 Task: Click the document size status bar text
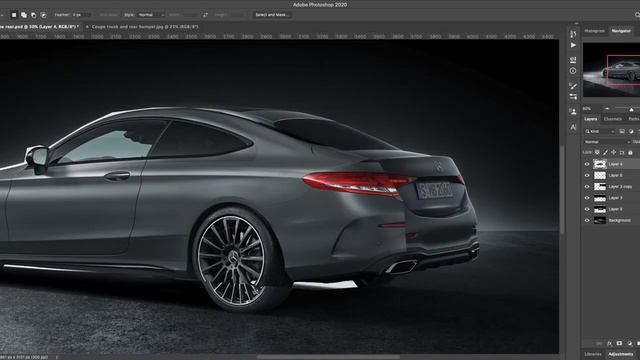coord(24,357)
